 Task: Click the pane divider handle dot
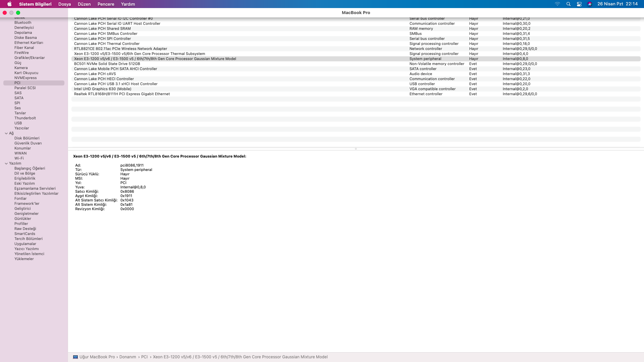point(356,149)
